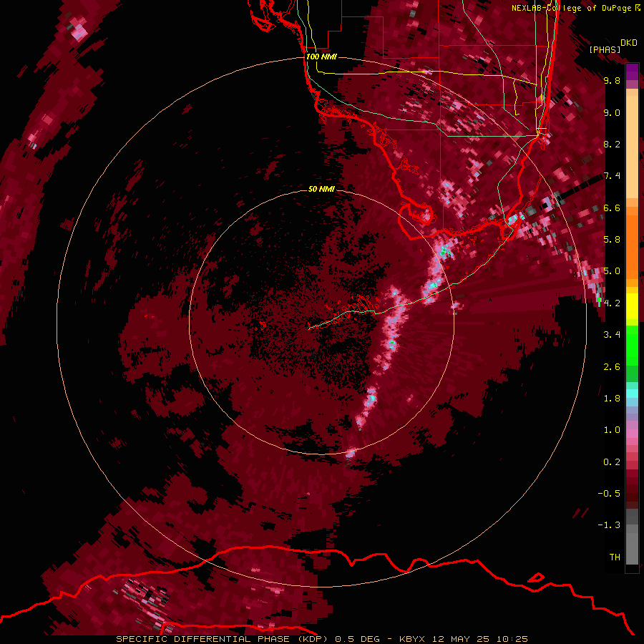Click the 50 NMI range ring label
Screen dimensions: 644x644
[x=321, y=189]
